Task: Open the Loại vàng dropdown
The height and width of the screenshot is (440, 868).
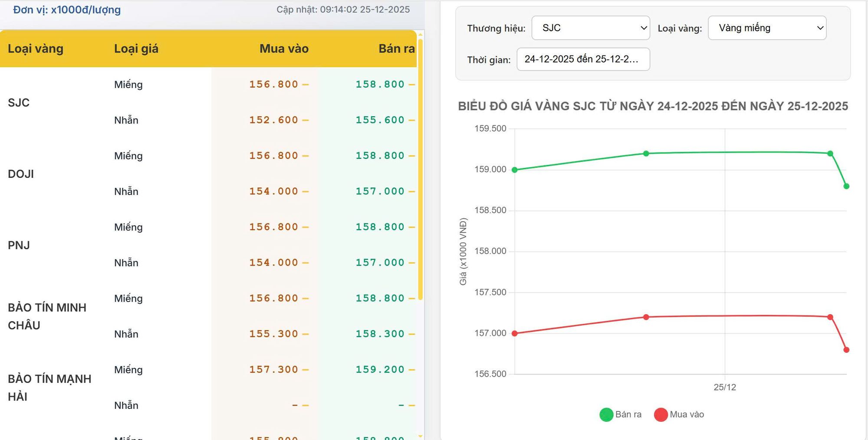Action: click(x=767, y=28)
